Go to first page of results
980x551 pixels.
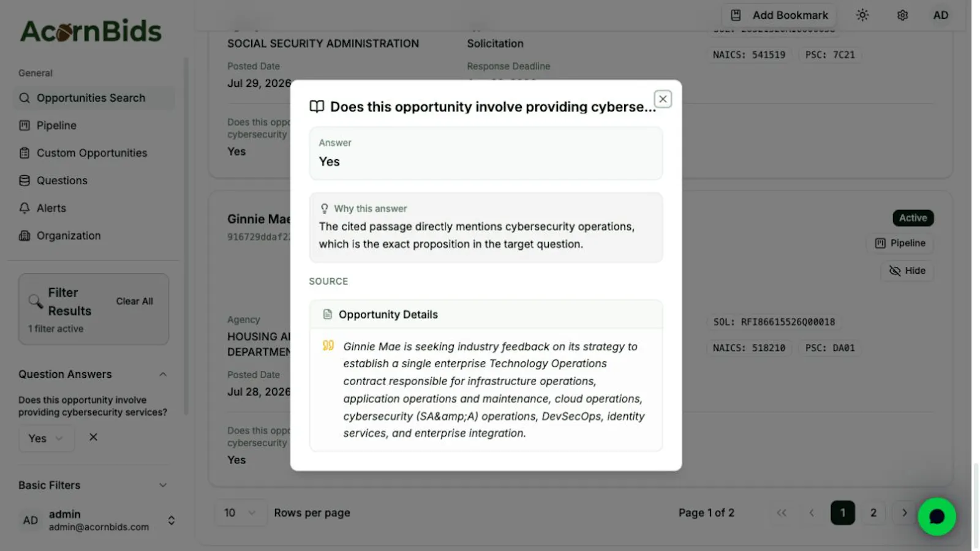pyautogui.click(x=782, y=513)
